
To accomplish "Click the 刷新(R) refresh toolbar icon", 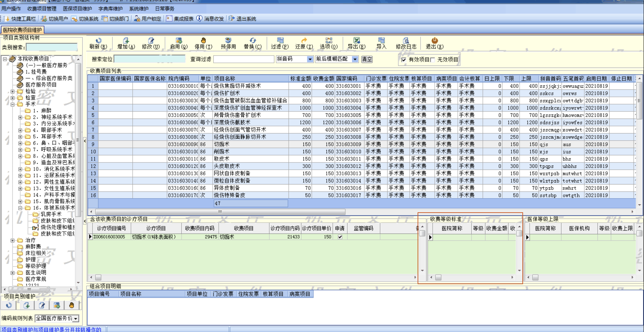I will (99, 40).
